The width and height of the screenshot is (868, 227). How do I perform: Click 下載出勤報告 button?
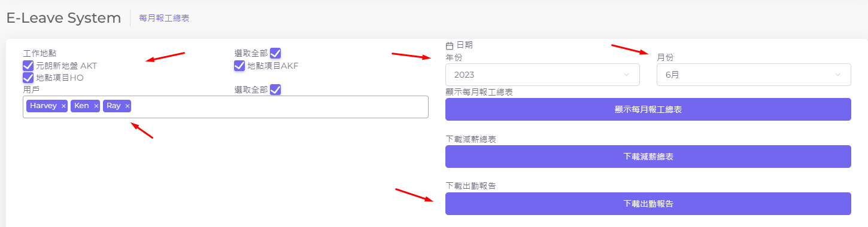coord(648,204)
